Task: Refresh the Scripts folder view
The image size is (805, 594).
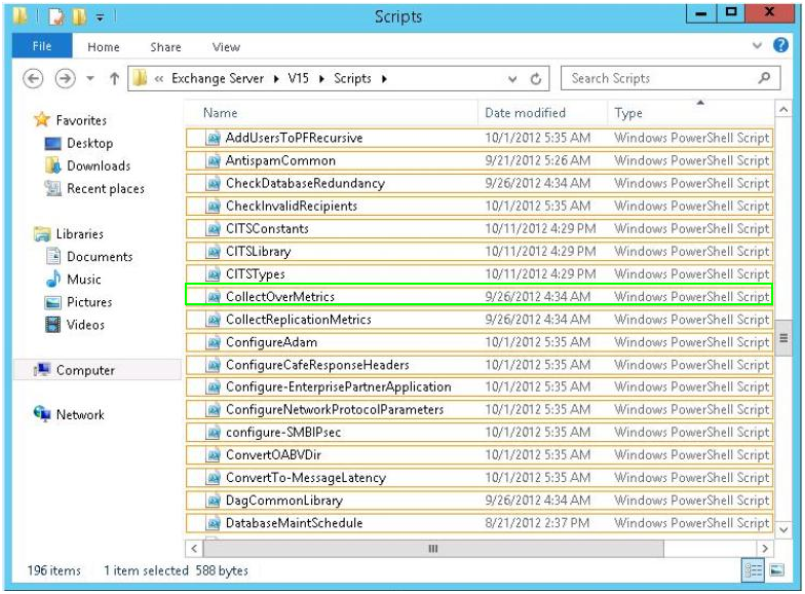Action: coord(535,79)
